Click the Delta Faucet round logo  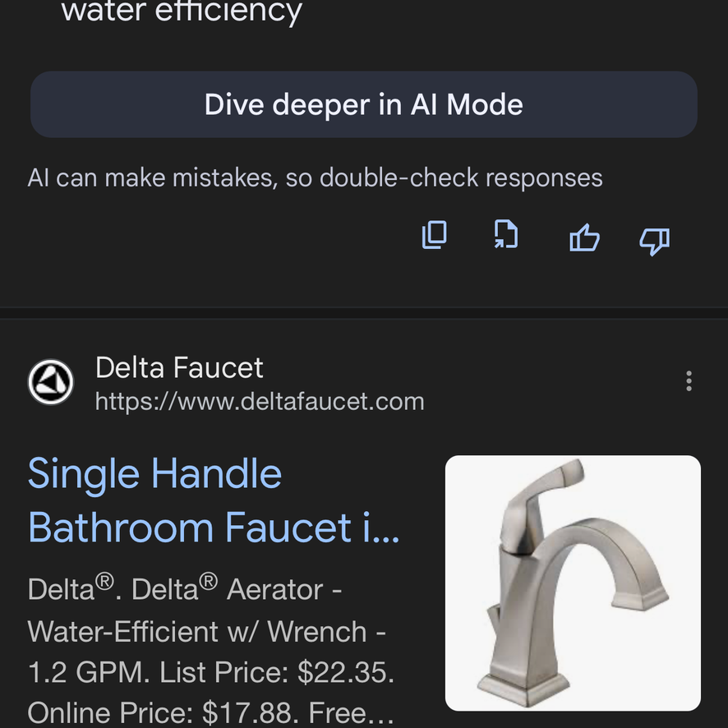[x=51, y=382]
